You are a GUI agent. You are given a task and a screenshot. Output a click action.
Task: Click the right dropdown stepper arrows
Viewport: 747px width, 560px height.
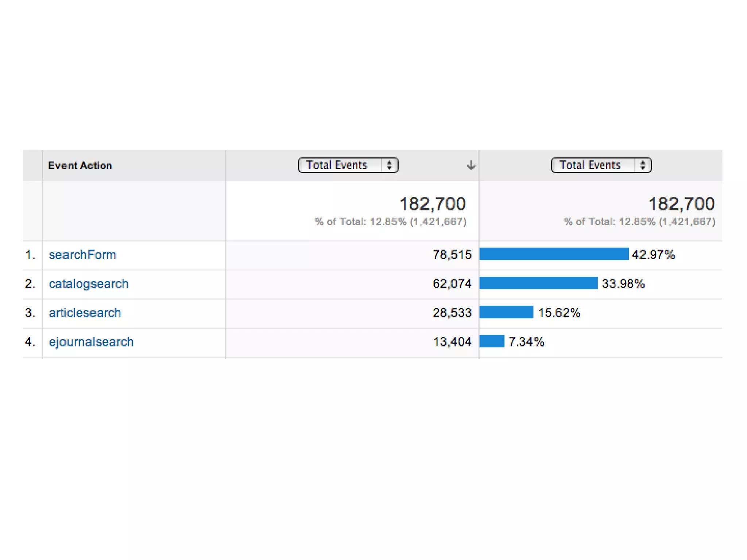(x=643, y=165)
